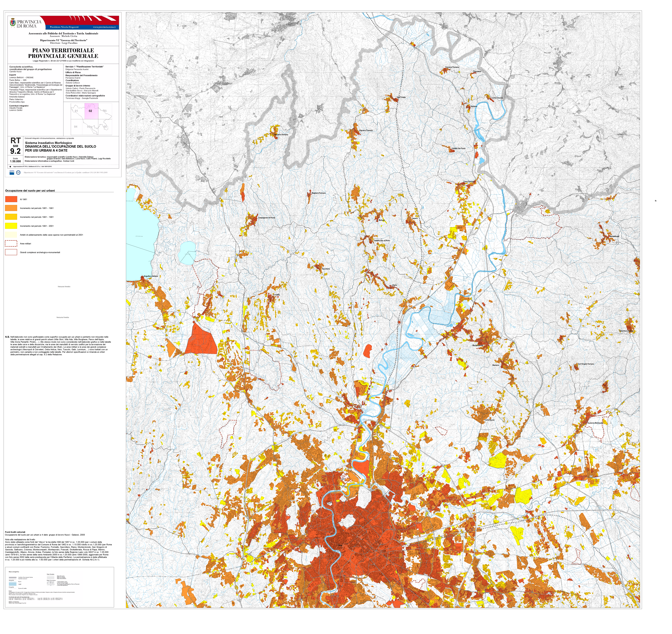Click the 'Anguillara Sabazia' map label
Image resolution: width=672 pixels, height=634 pixels.
[x=151, y=276]
